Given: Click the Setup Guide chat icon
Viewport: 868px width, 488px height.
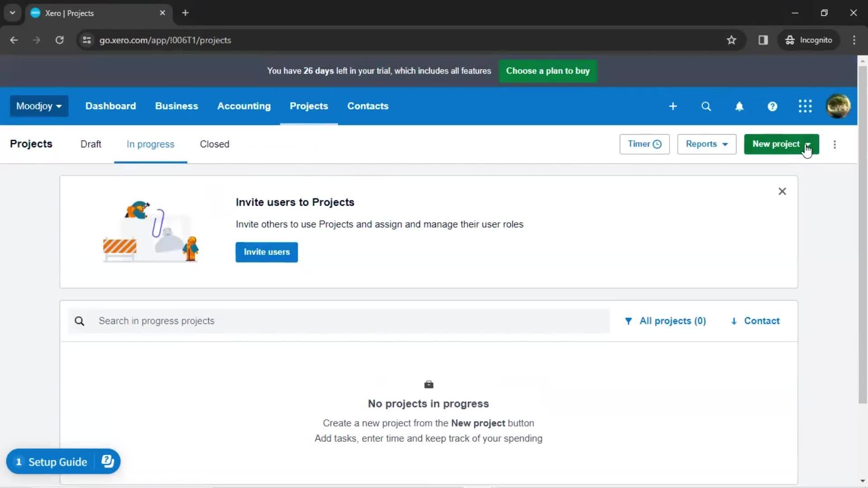Looking at the screenshot, I should (x=108, y=461).
